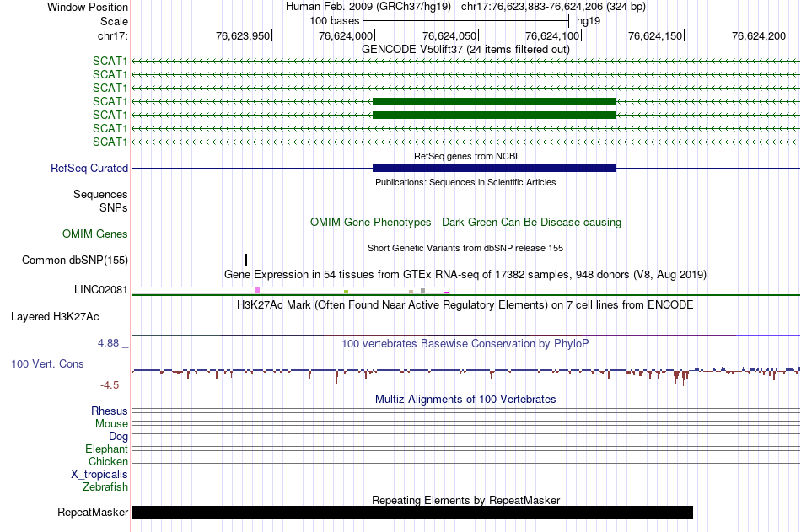Click the Zebrafish alignment label
The height and width of the screenshot is (532, 801).
(105, 487)
